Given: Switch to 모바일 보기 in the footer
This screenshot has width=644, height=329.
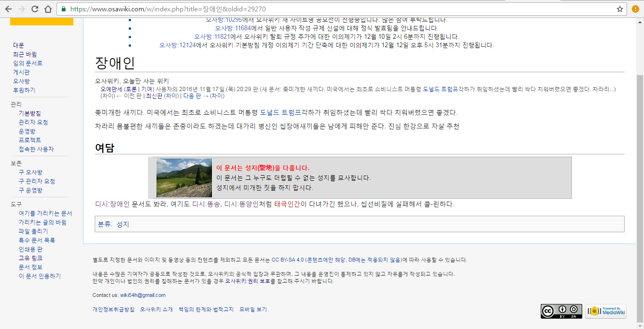Looking at the screenshot, I should (253, 310).
